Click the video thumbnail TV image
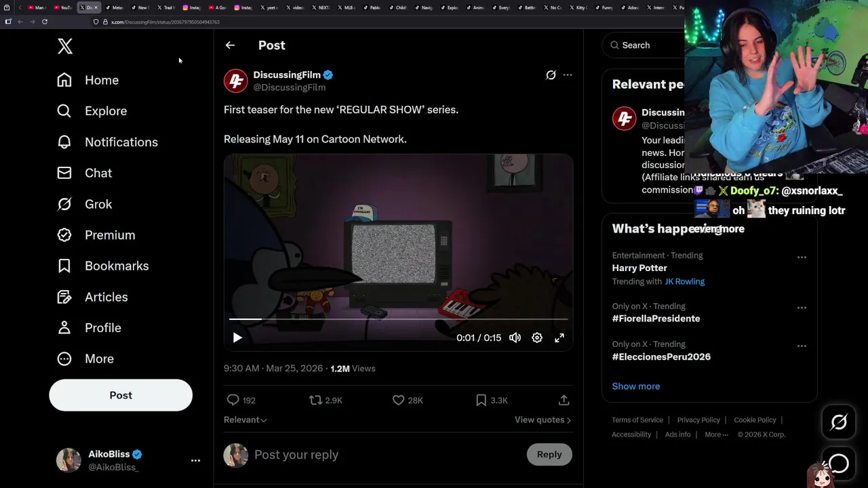Screen dimensions: 868x488 pyautogui.click(x=399, y=254)
